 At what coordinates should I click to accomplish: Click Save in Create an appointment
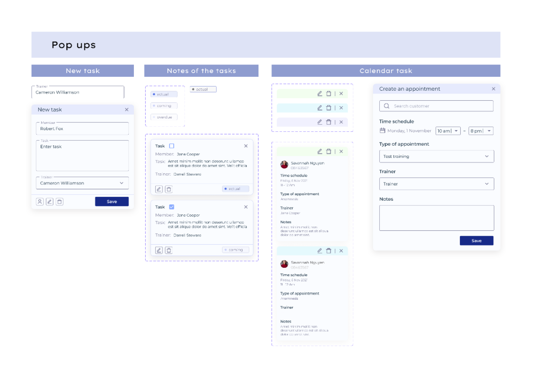pos(476,241)
